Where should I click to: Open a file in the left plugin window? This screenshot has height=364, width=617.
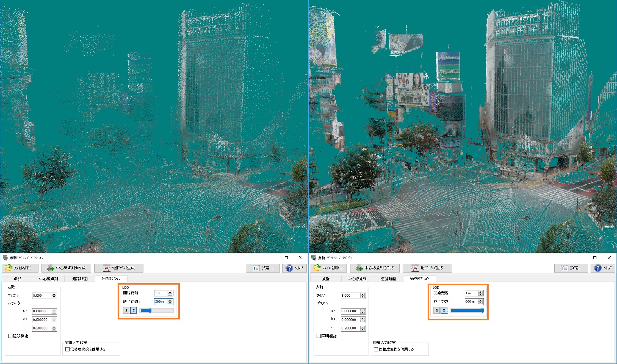pos(20,268)
